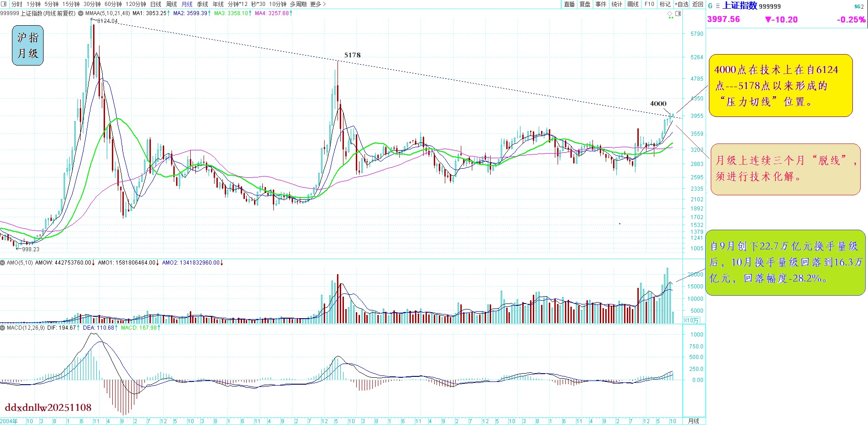Select the 秒*30 timeframe
The height and width of the screenshot is (425, 868).
(258, 4)
